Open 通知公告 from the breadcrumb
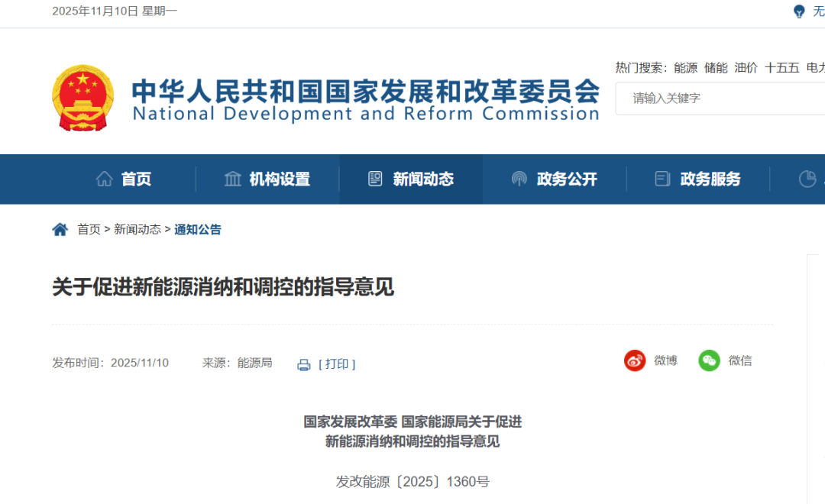 [x=198, y=228]
